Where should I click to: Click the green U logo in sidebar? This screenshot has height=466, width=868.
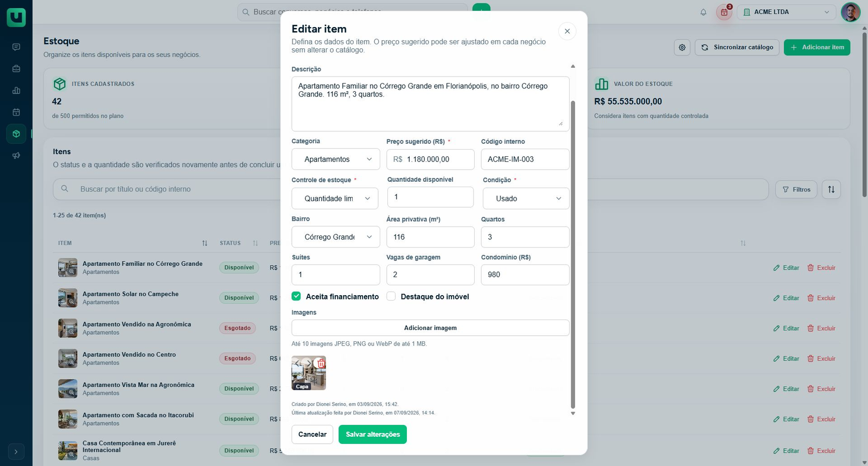(16, 17)
